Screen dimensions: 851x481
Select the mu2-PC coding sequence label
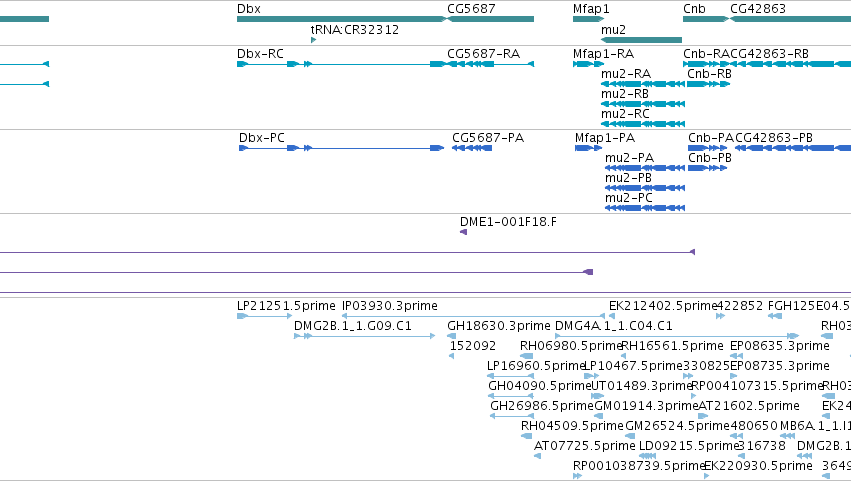(628, 198)
